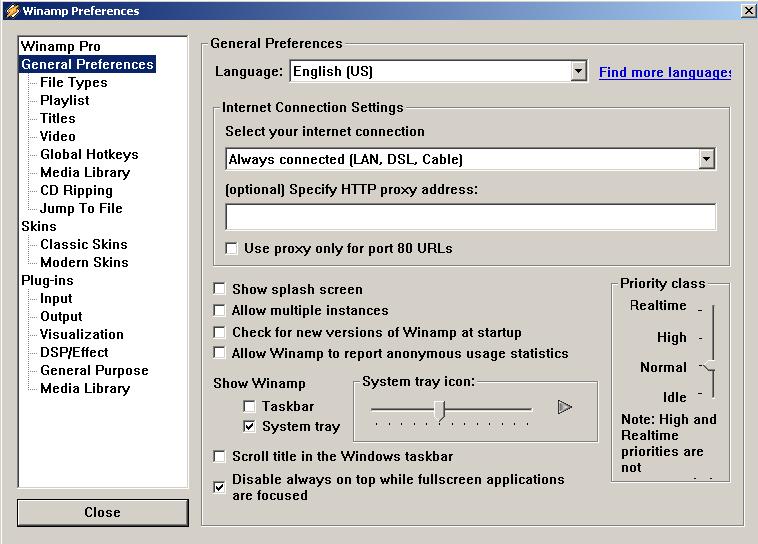Toggle anonymous usage statistics reporting
Viewport: 758px width, 544px height.
click(x=219, y=353)
